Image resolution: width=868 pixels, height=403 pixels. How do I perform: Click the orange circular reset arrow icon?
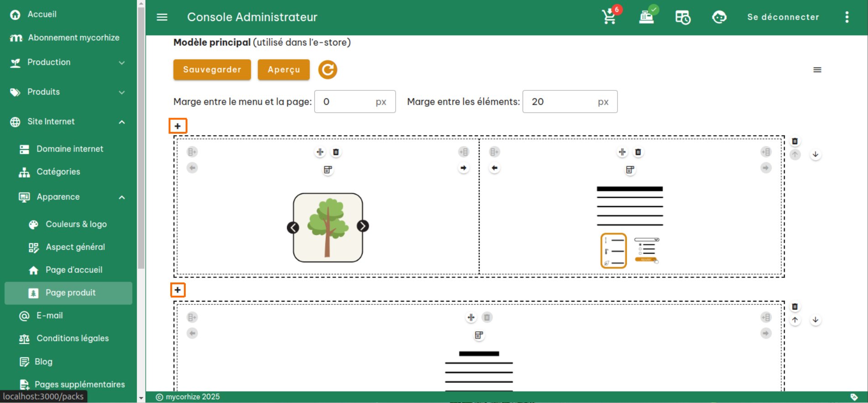328,70
